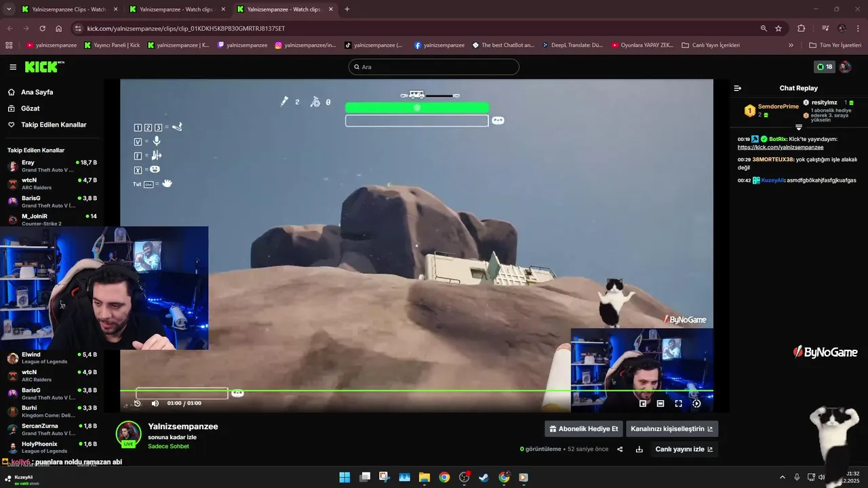Open a new browser tab
Screen dimensions: 868x488
point(347,9)
